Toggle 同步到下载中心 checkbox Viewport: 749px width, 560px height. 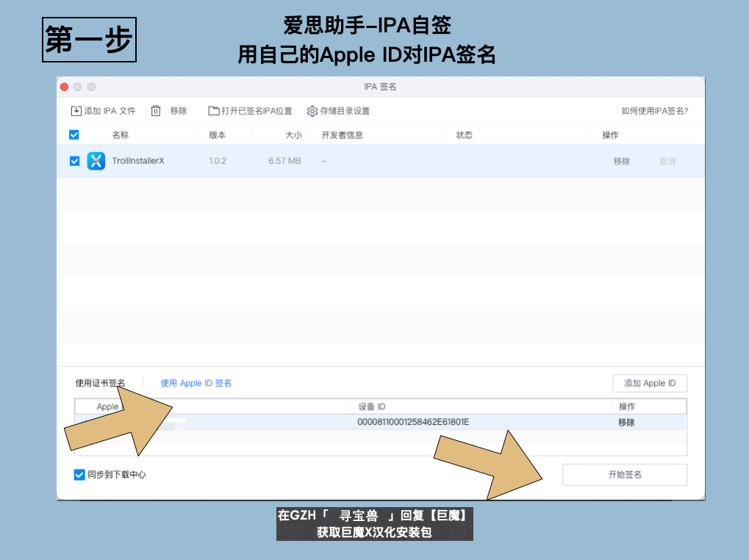click(79, 475)
